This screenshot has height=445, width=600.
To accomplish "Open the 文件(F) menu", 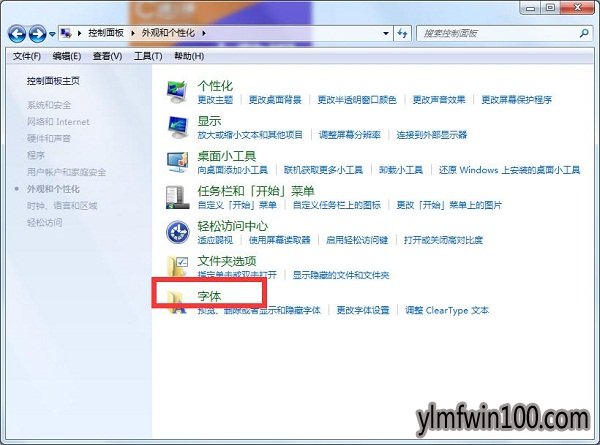I will (27, 56).
